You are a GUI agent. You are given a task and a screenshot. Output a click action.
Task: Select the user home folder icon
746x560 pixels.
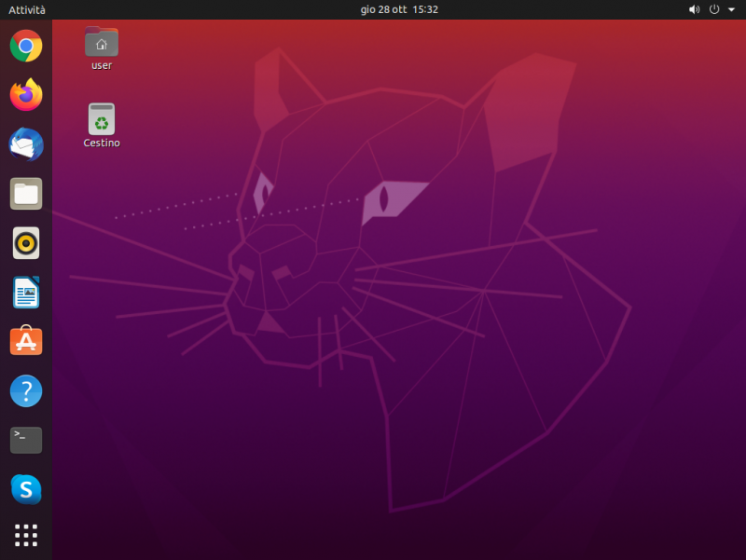(x=102, y=42)
